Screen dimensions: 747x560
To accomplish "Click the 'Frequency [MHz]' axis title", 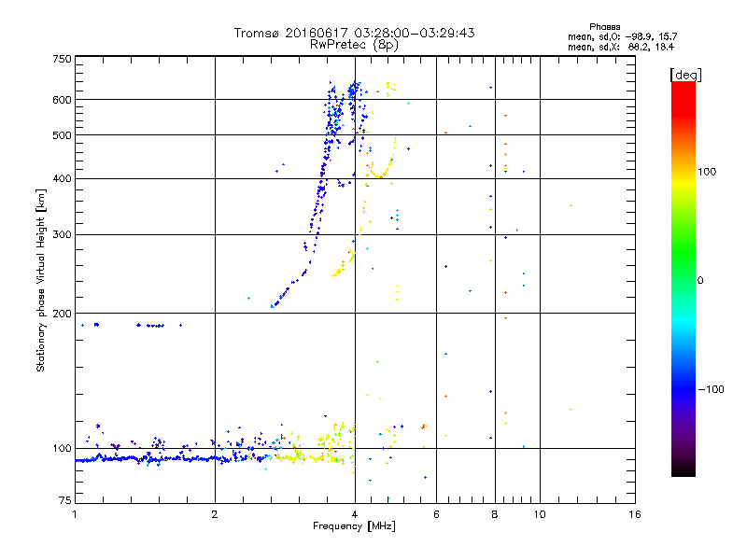I will (x=354, y=526).
